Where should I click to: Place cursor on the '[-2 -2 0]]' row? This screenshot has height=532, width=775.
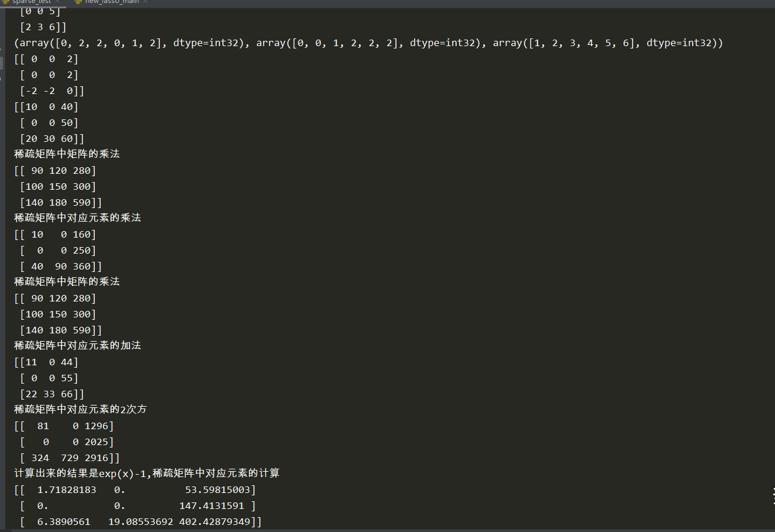52,91
